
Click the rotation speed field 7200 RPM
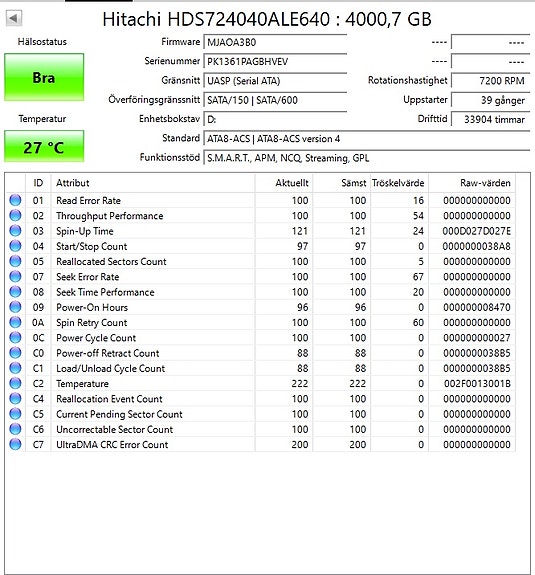tap(491, 81)
